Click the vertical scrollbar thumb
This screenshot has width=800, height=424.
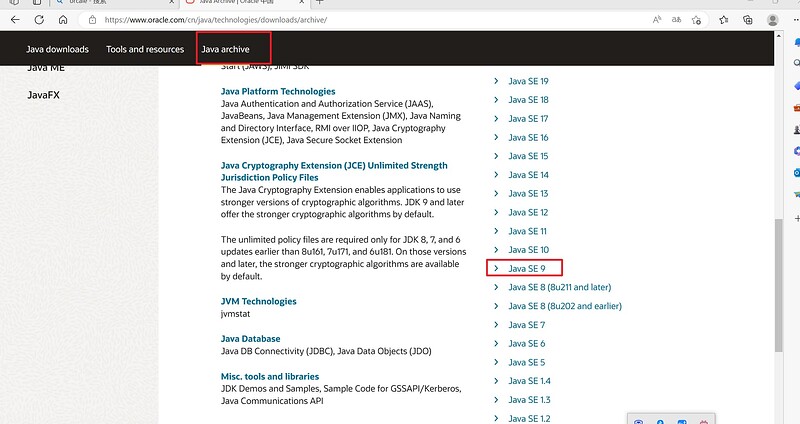point(779,286)
